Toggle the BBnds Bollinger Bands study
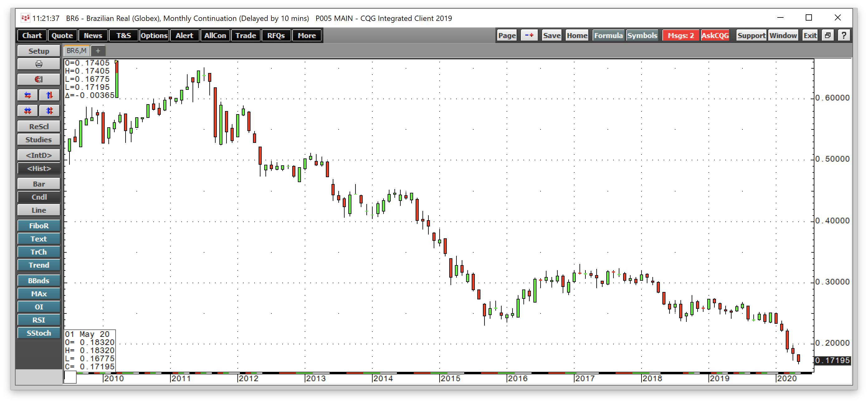The image size is (868, 403). coord(39,281)
